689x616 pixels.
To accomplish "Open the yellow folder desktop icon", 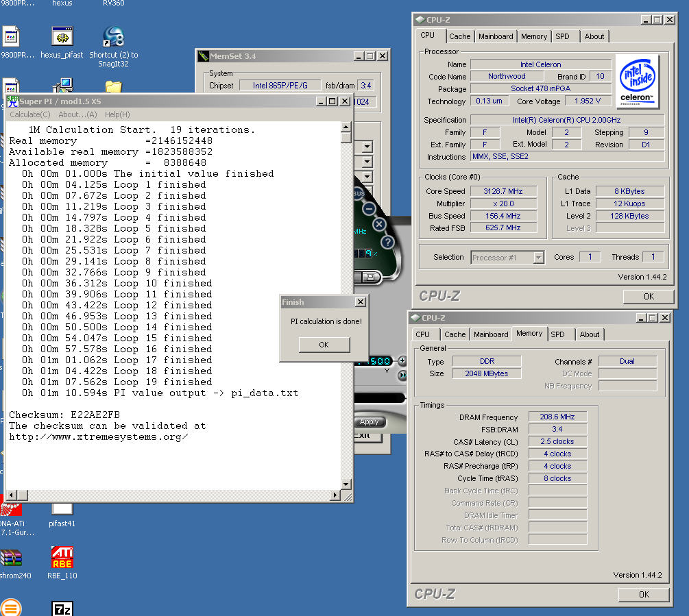I will coord(113,86).
